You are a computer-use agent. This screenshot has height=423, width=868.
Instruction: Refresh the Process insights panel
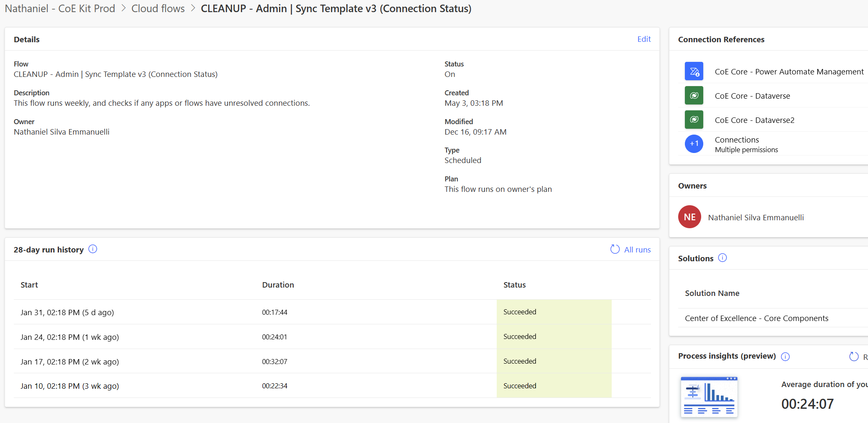click(x=853, y=356)
